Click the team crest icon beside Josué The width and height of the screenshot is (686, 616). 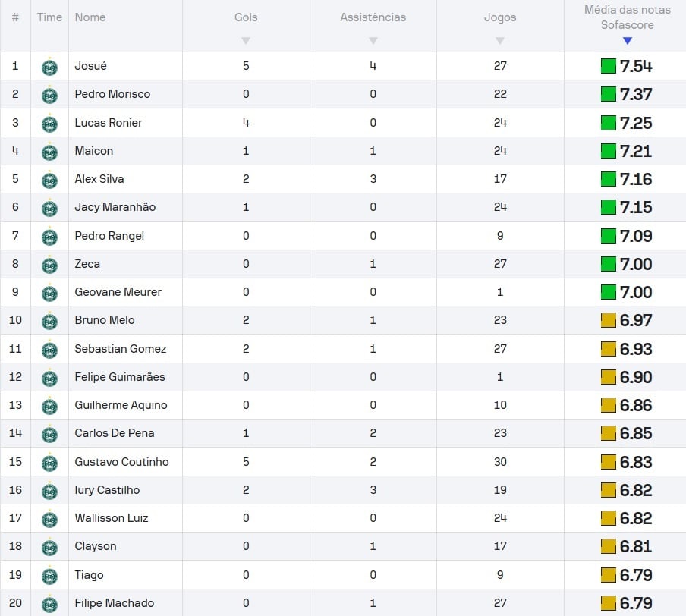tap(49, 67)
